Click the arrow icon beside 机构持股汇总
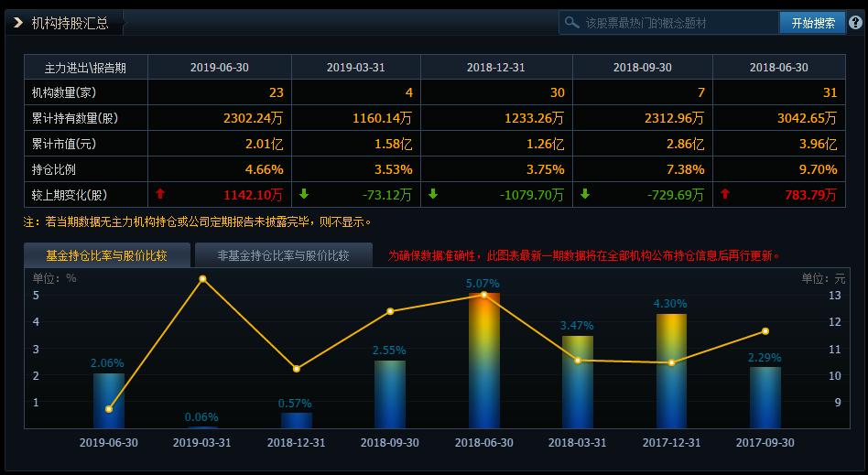Image resolution: width=868 pixels, height=475 pixels. [x=17, y=23]
